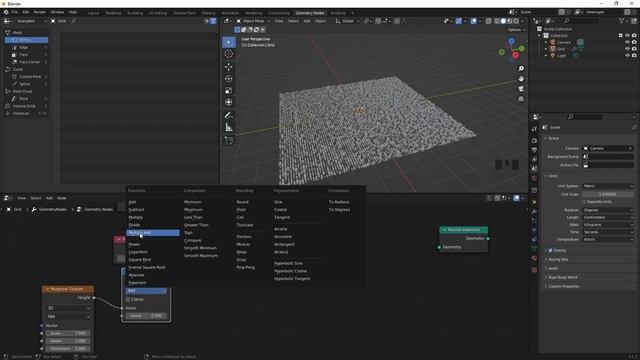Select the Annotate tool
Image resolution: width=640 pixels, height=360 pixels.
click(229, 116)
